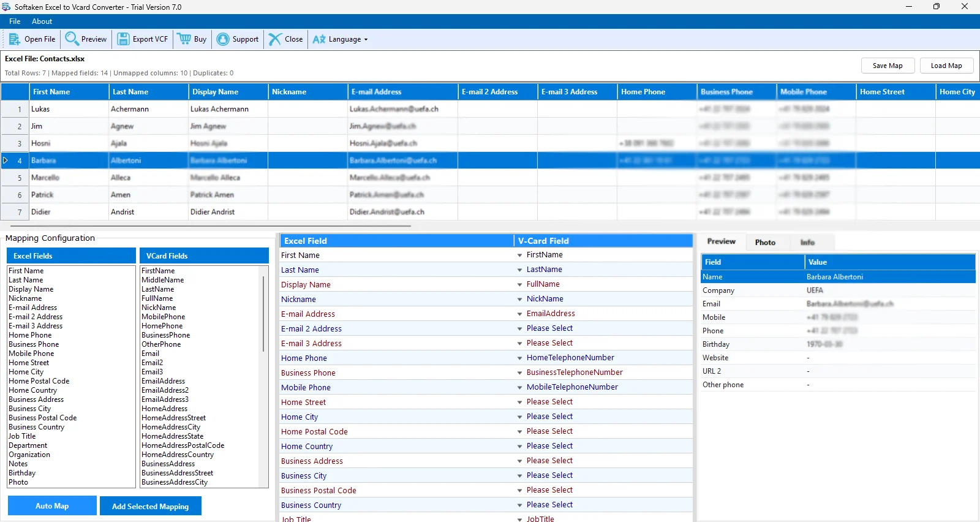Click Please Select for Home Postal Code row
This screenshot has width=980, height=522.
tap(549, 431)
